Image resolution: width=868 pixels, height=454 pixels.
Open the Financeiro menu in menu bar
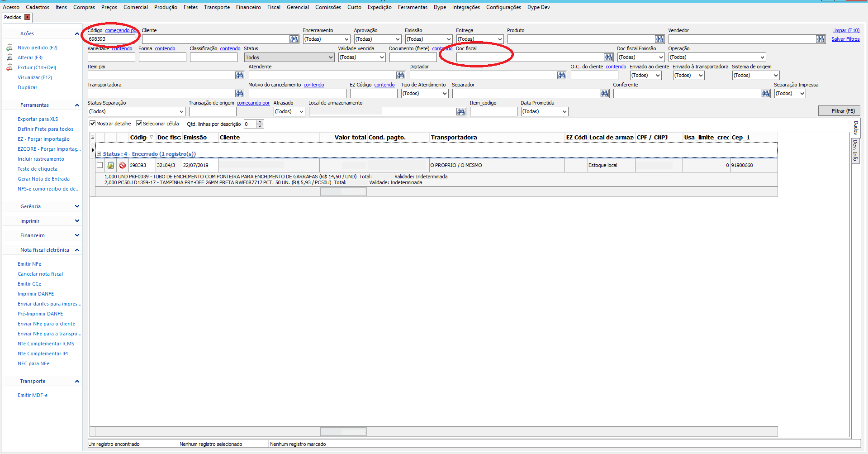point(248,7)
